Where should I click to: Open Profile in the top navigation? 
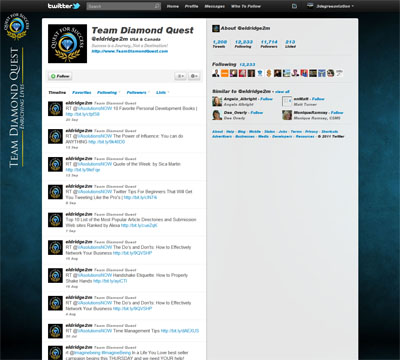tap(192, 6)
